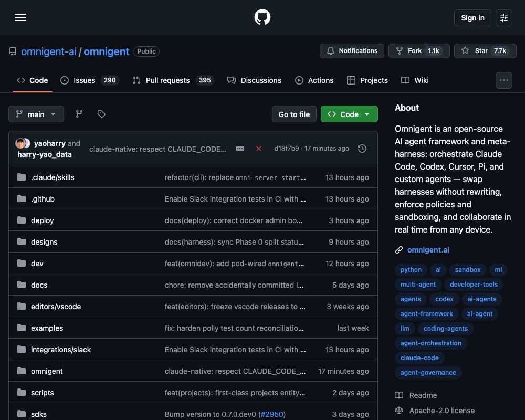Viewport: 525px width, 420px height.
Task: Open latest commit message claude-native
Action: tap(157, 149)
